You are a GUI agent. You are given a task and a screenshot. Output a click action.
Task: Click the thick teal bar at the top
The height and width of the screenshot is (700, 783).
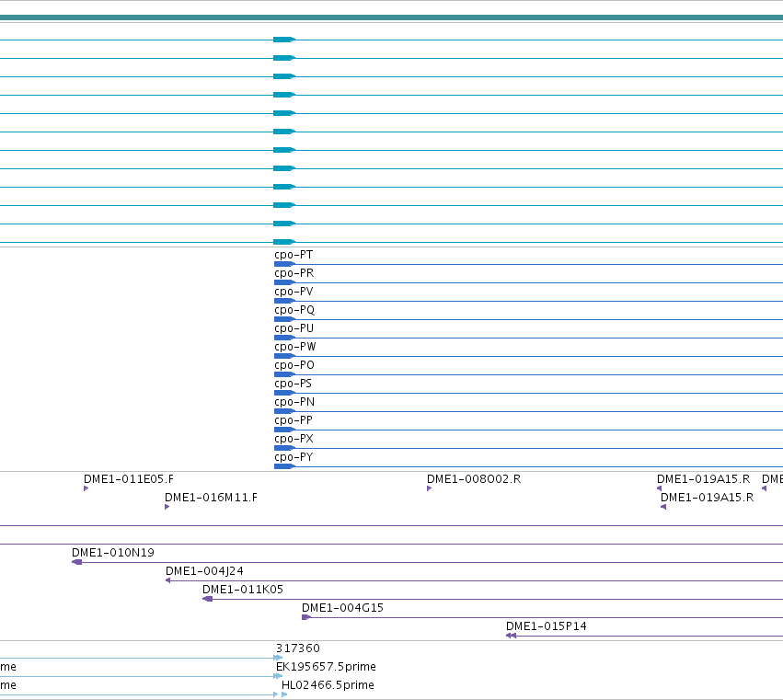tap(392, 18)
